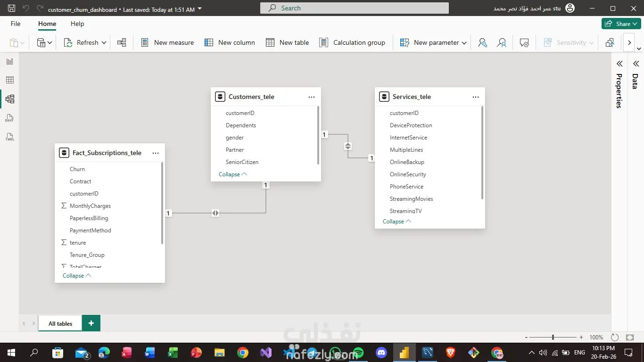Switch to Report view in left sidebar
This screenshot has width=644, height=362.
click(10, 61)
